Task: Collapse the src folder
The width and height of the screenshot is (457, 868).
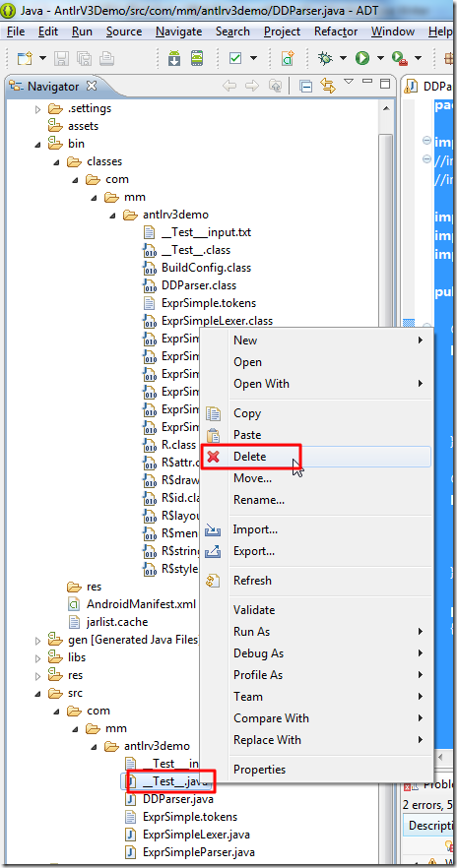Action: pos(37,693)
